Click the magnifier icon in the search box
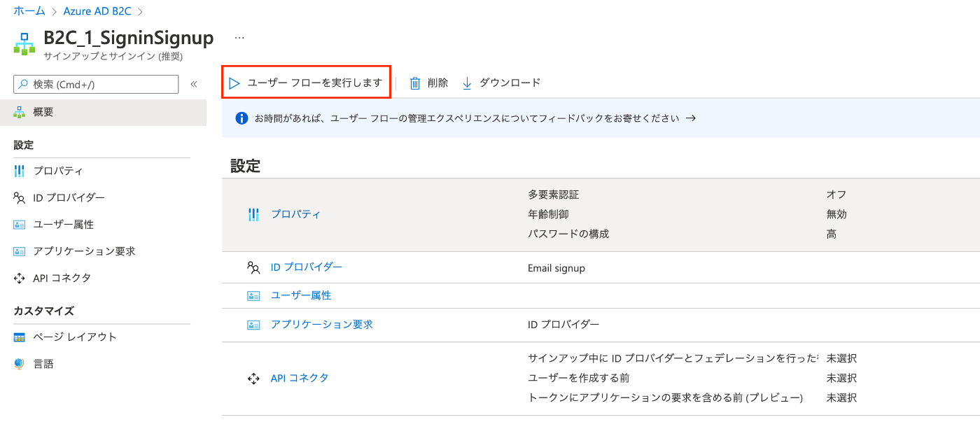 coord(23,85)
